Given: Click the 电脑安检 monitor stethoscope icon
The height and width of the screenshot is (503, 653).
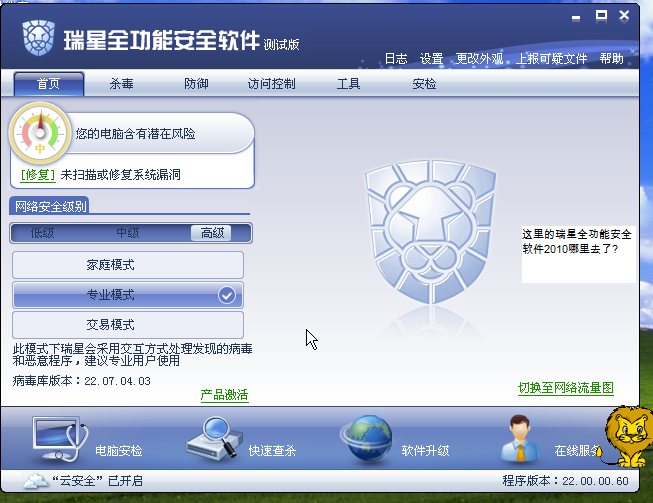Looking at the screenshot, I should (61, 439).
